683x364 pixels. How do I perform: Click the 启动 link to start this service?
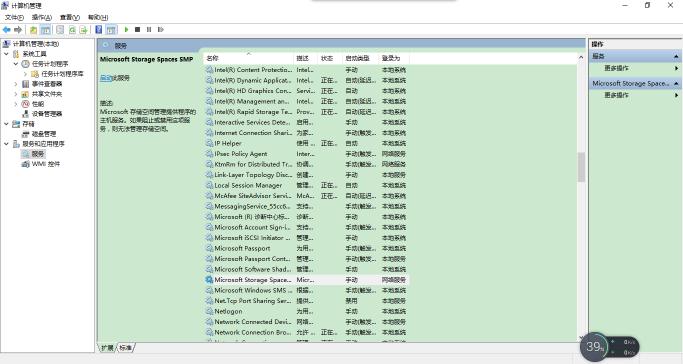click(x=106, y=78)
